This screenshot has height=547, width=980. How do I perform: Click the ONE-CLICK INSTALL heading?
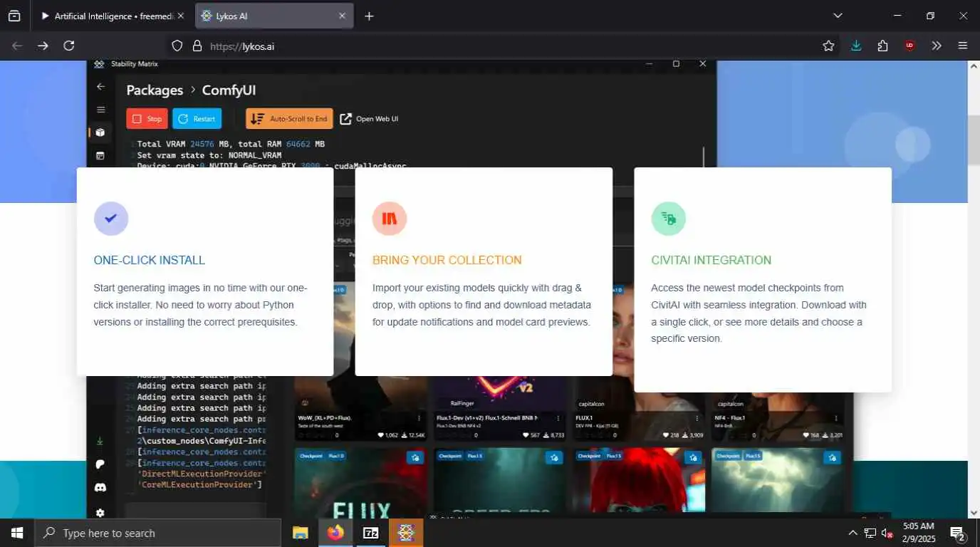[150, 260]
